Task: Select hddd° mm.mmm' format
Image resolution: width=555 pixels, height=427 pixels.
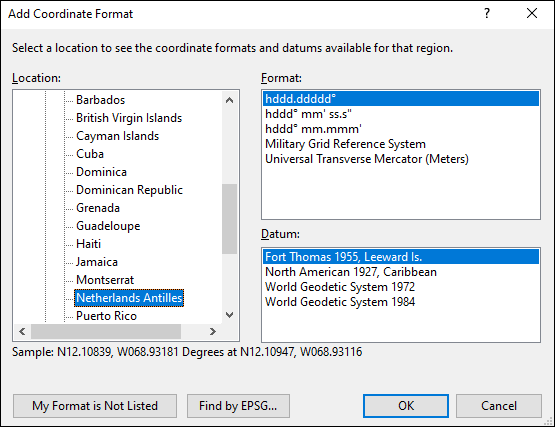Action: pos(401,129)
